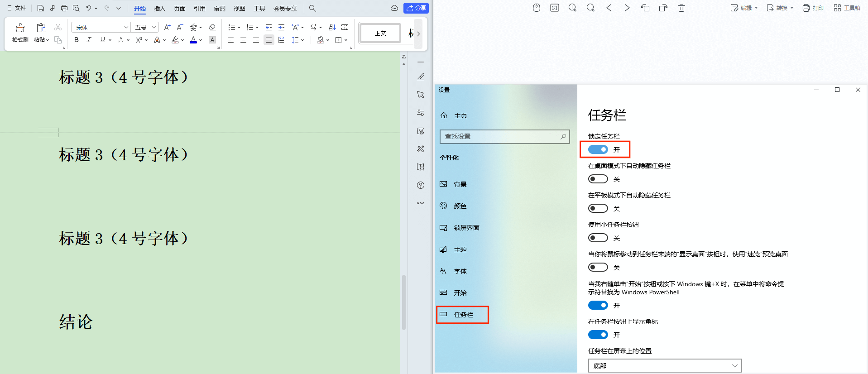Rotate the image left in the viewer
The width and height of the screenshot is (868, 374).
point(645,8)
